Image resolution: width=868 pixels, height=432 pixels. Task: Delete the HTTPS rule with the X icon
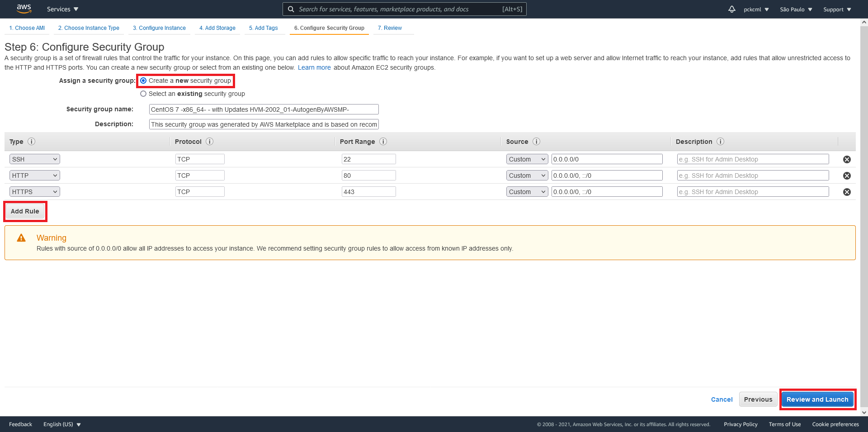point(847,192)
